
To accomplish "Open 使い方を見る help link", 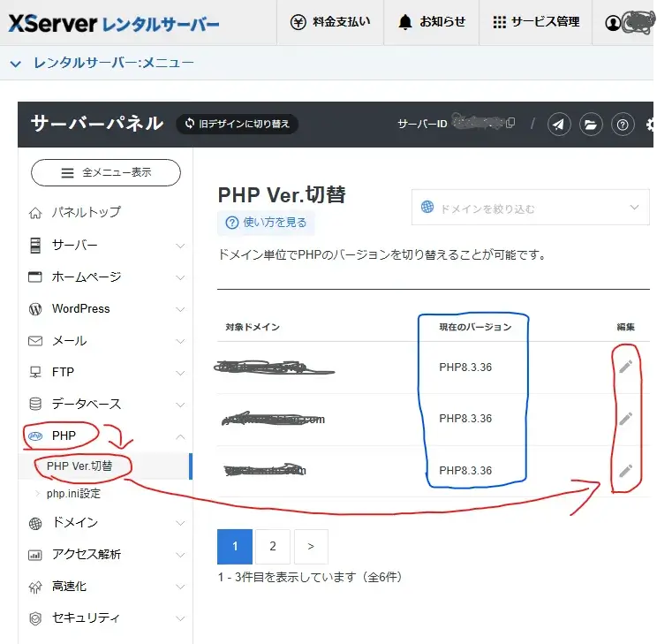I will [266, 223].
